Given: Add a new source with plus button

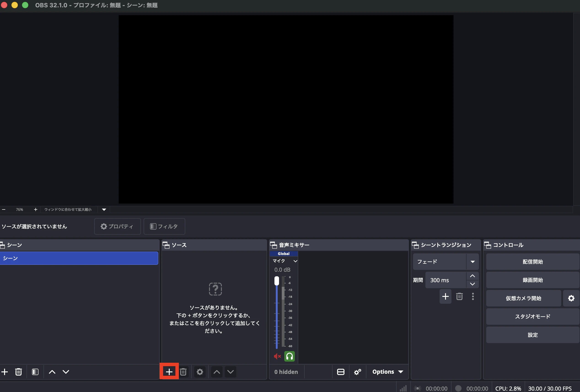Looking at the screenshot, I should pos(169,372).
